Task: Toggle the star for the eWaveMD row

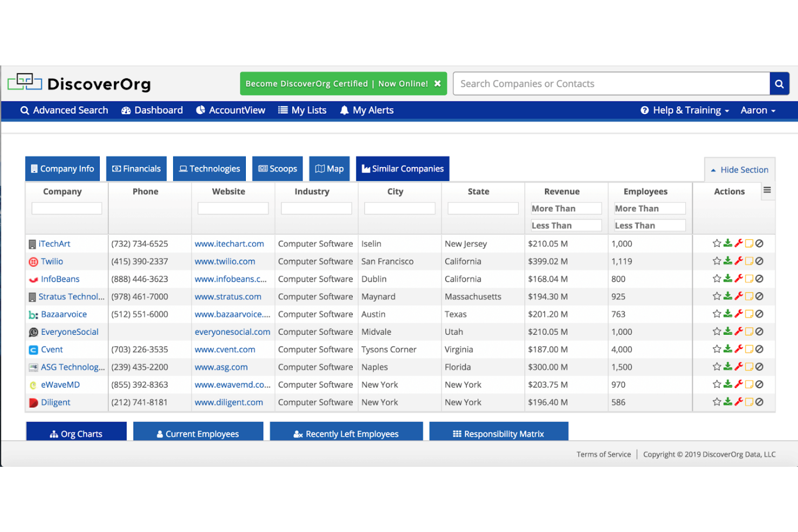Action: (717, 384)
